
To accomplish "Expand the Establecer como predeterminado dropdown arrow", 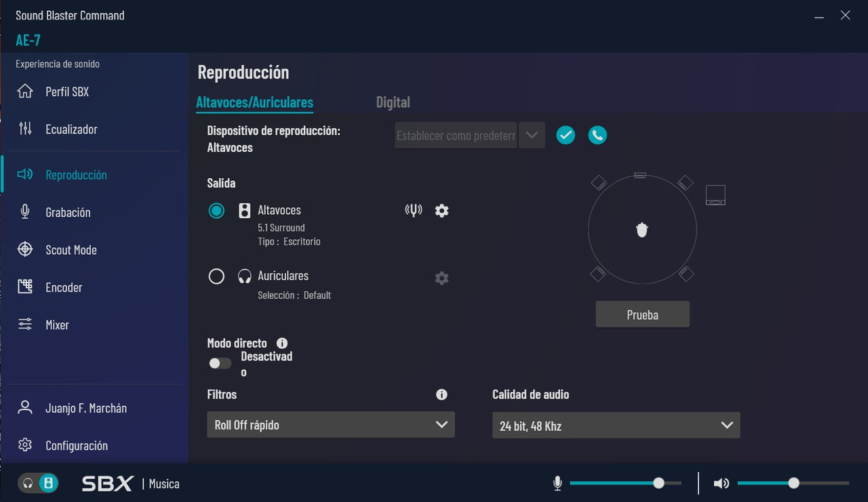I will (x=532, y=135).
